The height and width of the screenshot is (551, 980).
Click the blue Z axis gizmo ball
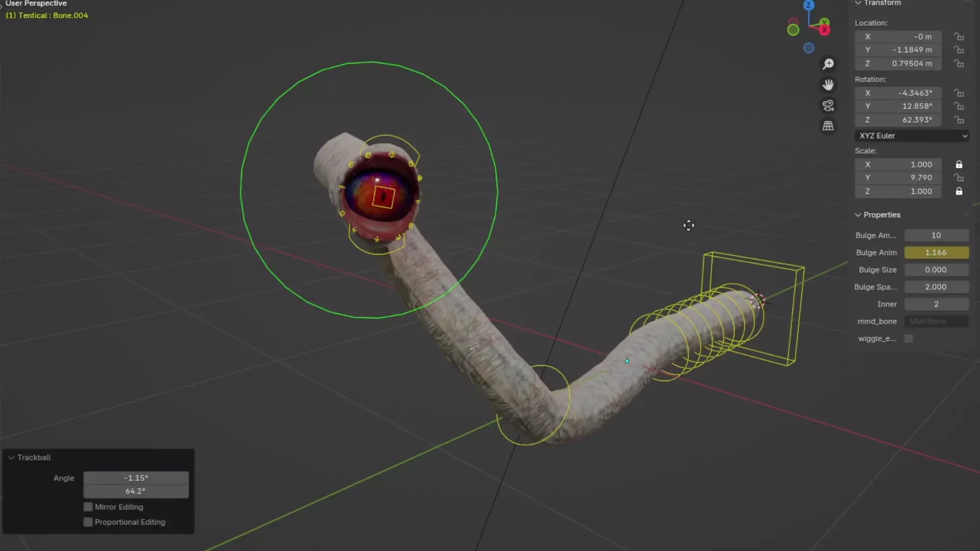click(808, 6)
